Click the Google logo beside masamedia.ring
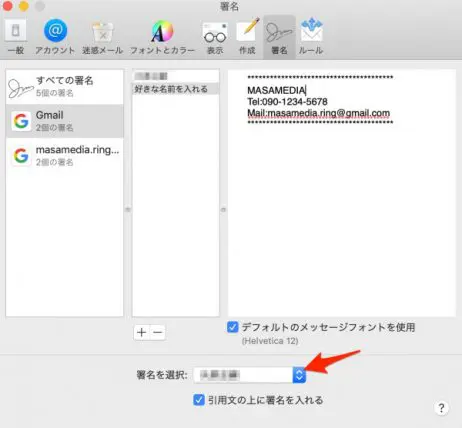Screen dimensions: 462x428 [x=21, y=155]
